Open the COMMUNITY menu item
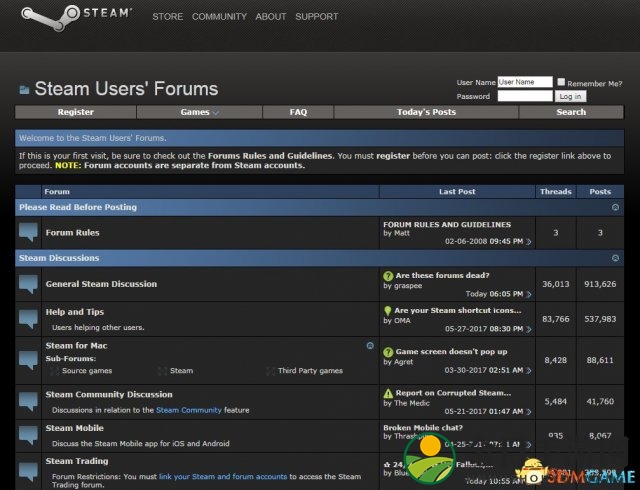Image resolution: width=640 pixels, height=490 pixels. point(220,17)
